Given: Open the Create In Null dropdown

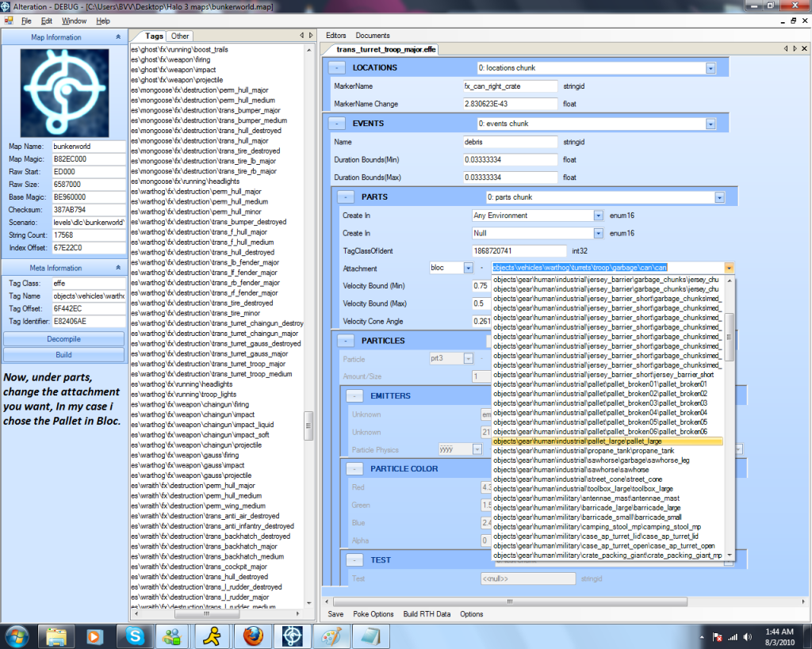Looking at the screenshot, I should 598,234.
